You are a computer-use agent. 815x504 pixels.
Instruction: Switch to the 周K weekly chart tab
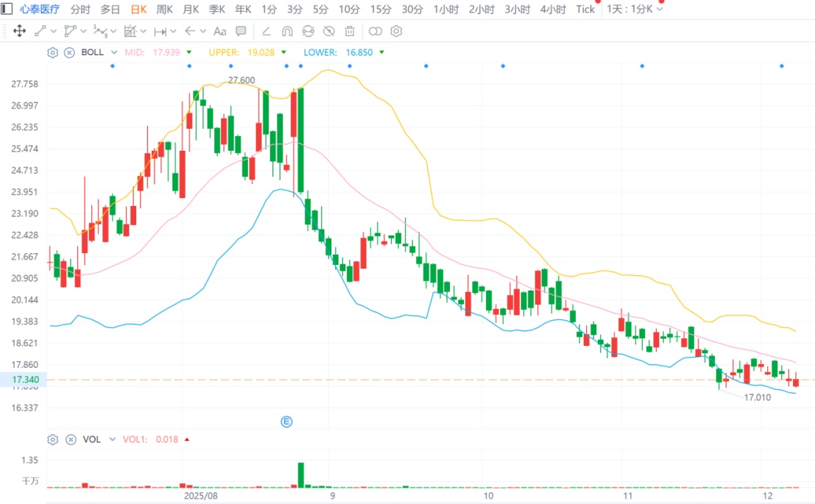pyautogui.click(x=164, y=9)
